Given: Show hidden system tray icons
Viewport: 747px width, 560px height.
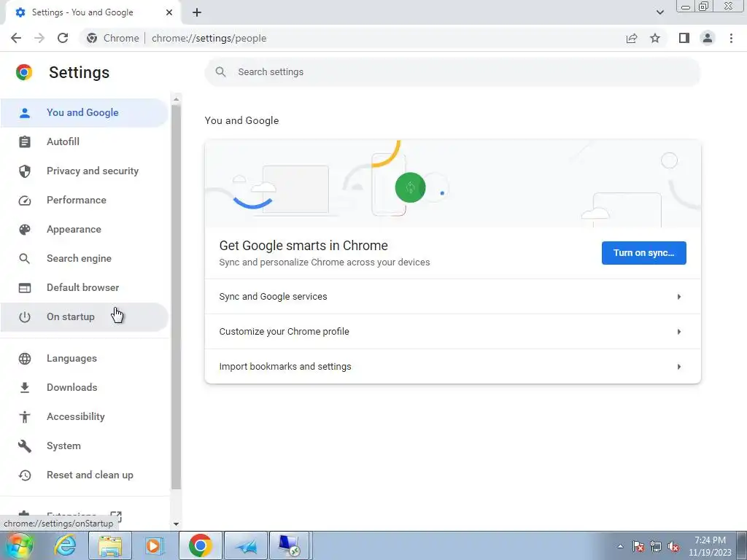Looking at the screenshot, I should point(620,546).
